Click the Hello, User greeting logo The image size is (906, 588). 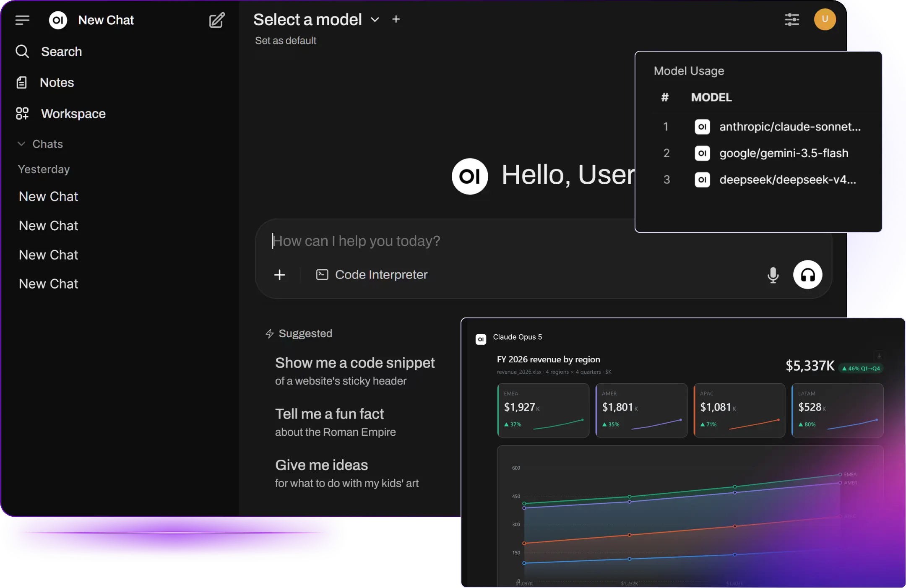[x=470, y=176]
